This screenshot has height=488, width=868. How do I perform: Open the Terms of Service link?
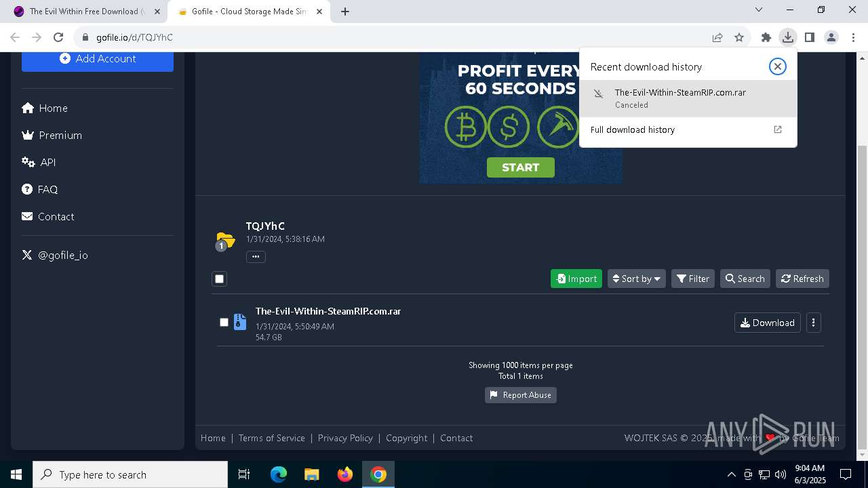tap(272, 438)
